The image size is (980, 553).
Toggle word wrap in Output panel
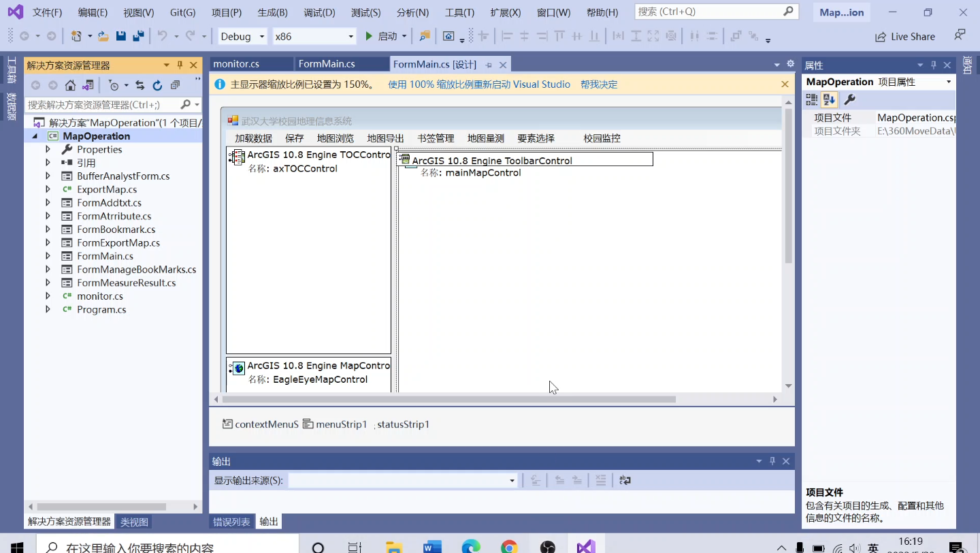click(x=625, y=480)
